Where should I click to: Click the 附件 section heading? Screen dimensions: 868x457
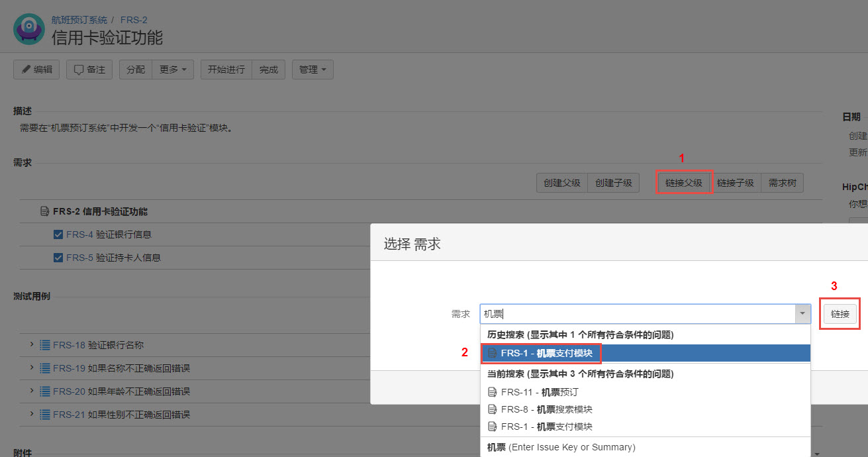pos(23,452)
